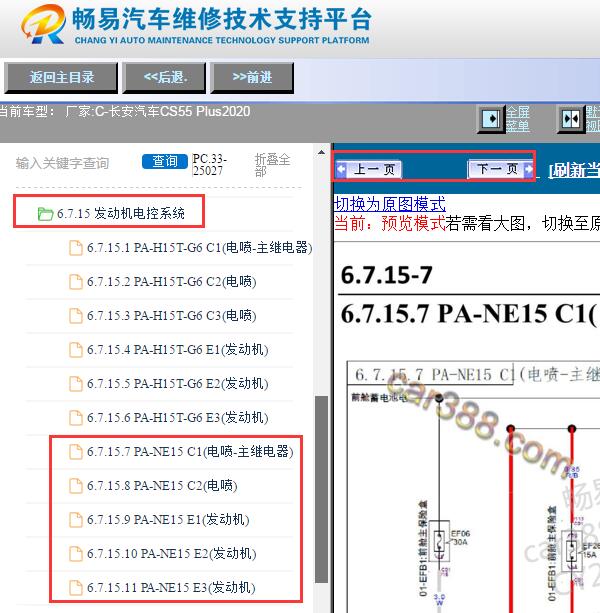Click full-screen menu icon
600x613 pixels.
click(x=491, y=118)
